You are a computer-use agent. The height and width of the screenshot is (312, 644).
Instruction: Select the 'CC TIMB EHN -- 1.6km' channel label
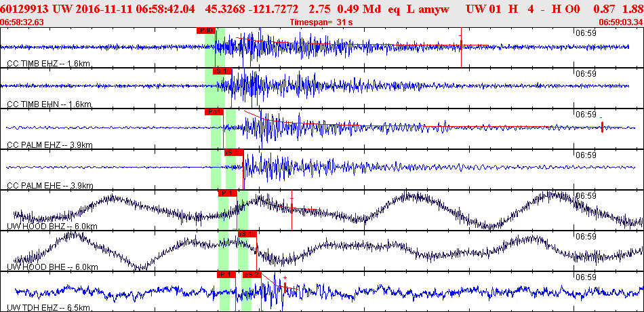coord(49,104)
